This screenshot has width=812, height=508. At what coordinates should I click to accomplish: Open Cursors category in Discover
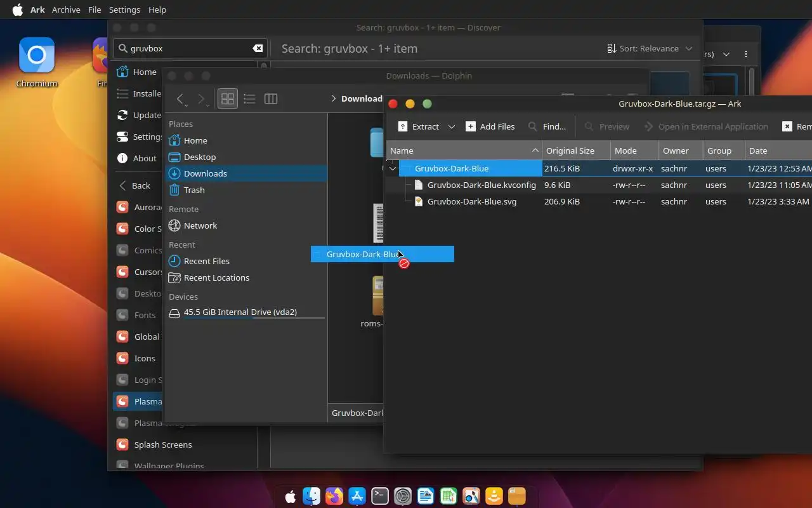[x=138, y=272]
